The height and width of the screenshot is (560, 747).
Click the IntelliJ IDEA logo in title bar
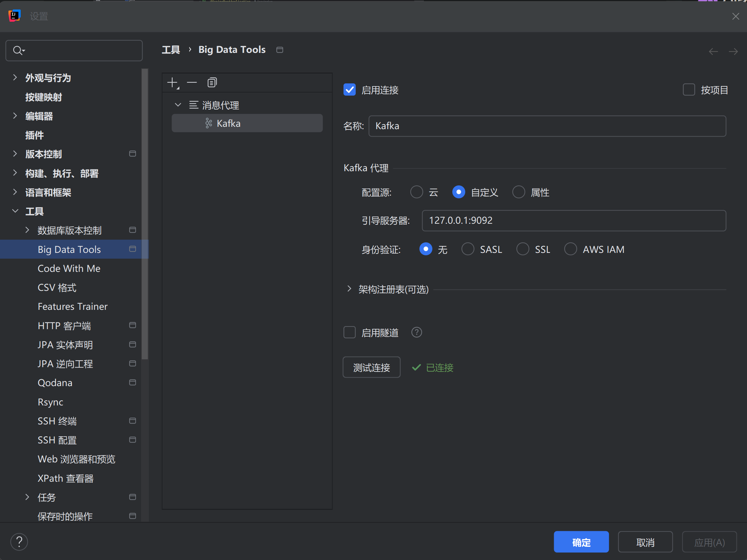14,16
